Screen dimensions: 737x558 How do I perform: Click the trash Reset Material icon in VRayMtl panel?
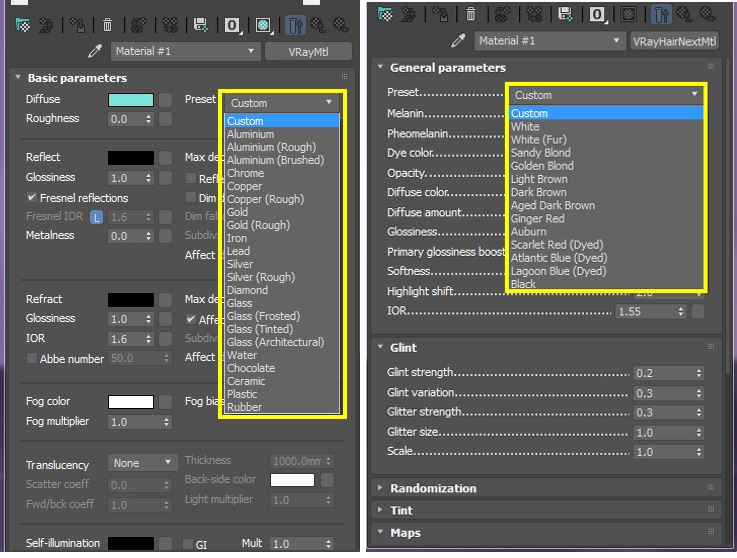(108, 25)
